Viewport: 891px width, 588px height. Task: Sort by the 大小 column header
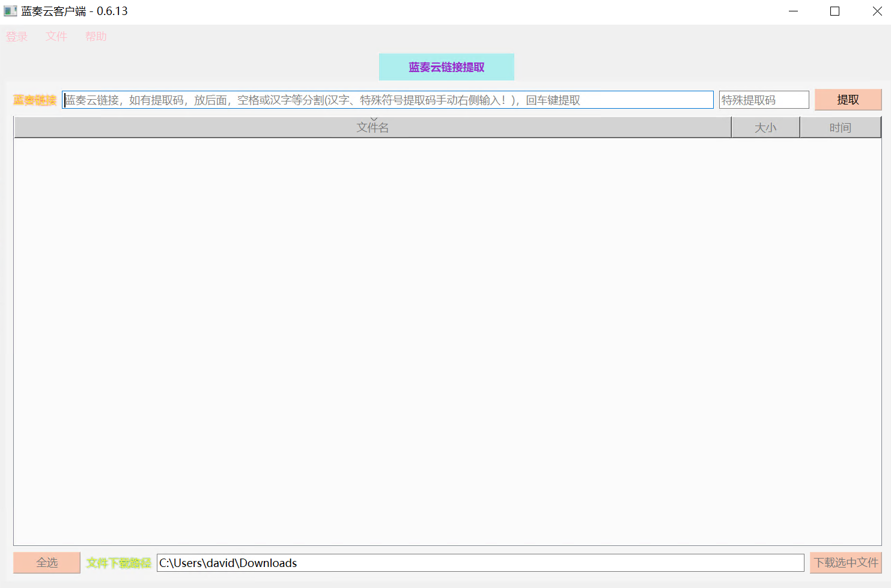765,127
